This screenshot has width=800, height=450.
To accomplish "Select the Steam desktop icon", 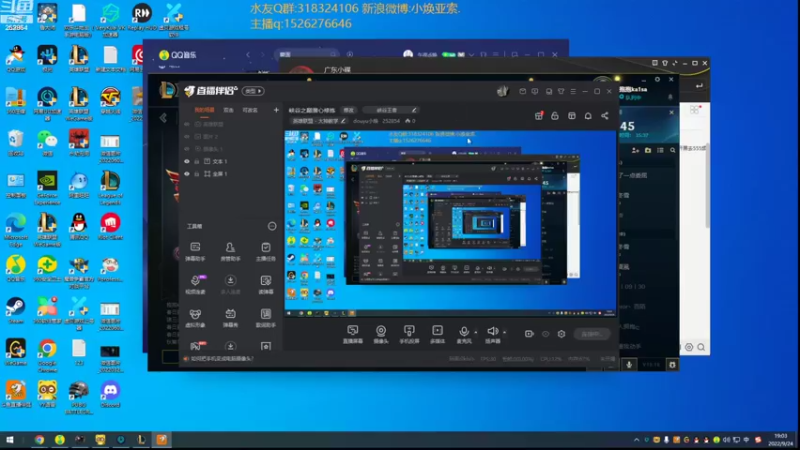I will click(15, 311).
